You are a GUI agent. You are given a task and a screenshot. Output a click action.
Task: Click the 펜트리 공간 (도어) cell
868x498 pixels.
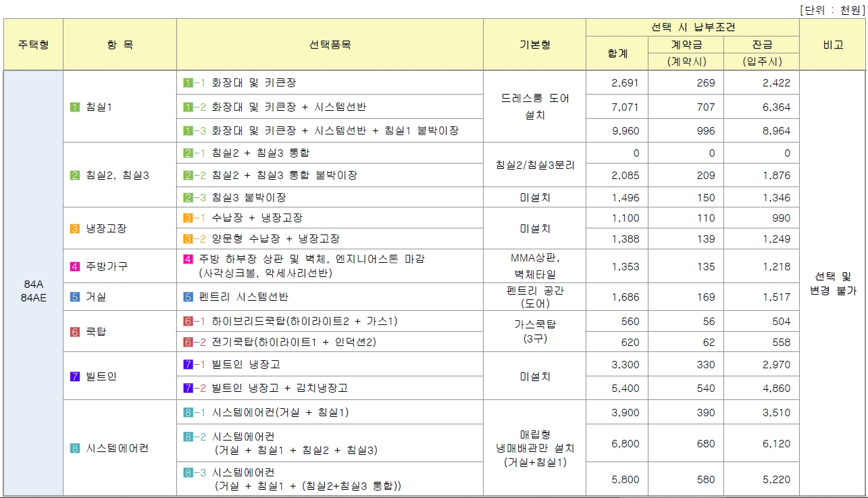pyautogui.click(x=534, y=297)
